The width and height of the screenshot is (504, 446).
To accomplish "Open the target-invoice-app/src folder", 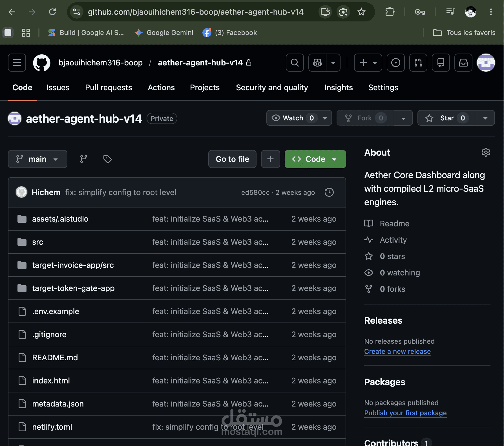I will pos(73,265).
